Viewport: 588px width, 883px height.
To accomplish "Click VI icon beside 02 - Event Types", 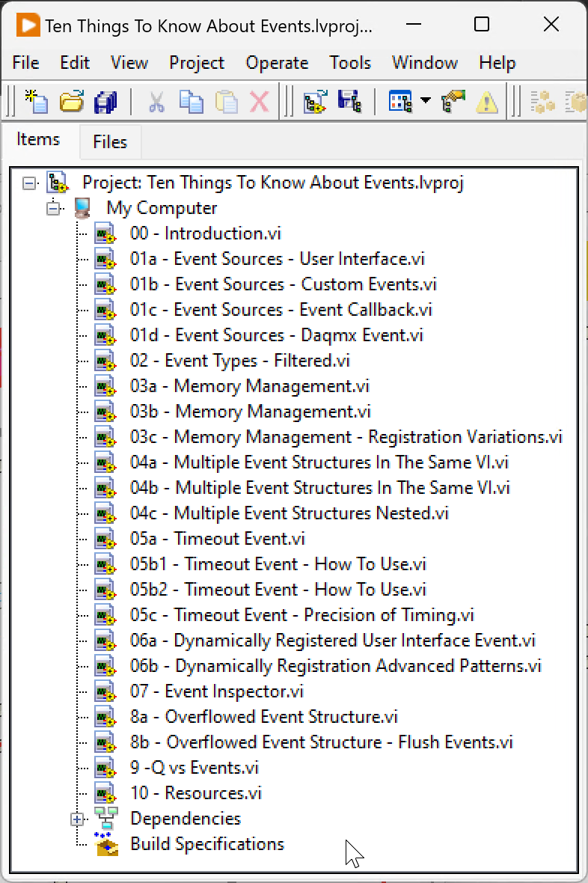I will pos(105,361).
